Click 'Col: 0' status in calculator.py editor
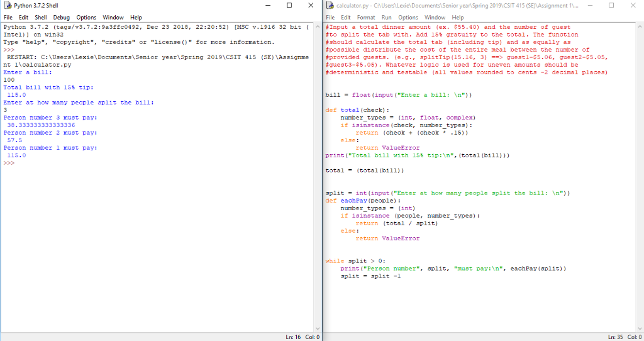 [x=635, y=337]
